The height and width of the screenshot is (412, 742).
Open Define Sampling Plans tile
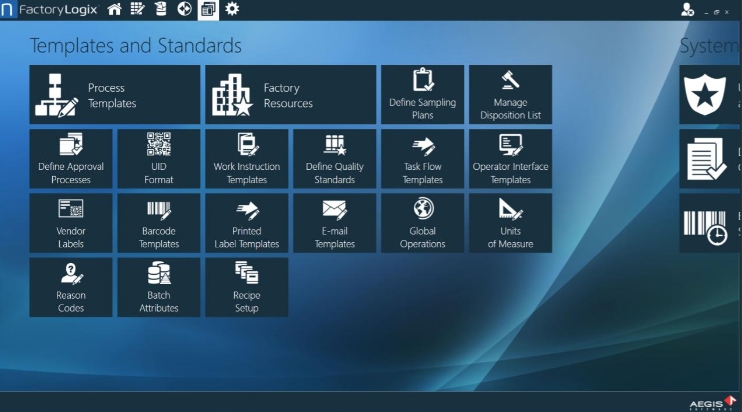(423, 95)
